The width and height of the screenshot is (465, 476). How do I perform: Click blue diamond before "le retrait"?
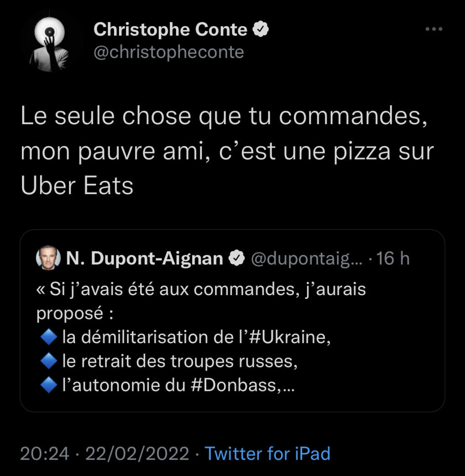coord(47,362)
